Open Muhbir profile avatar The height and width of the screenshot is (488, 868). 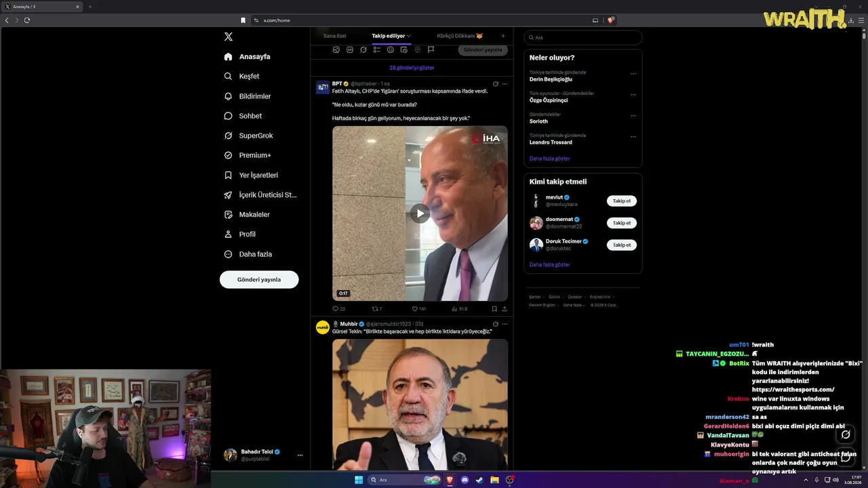323,327
